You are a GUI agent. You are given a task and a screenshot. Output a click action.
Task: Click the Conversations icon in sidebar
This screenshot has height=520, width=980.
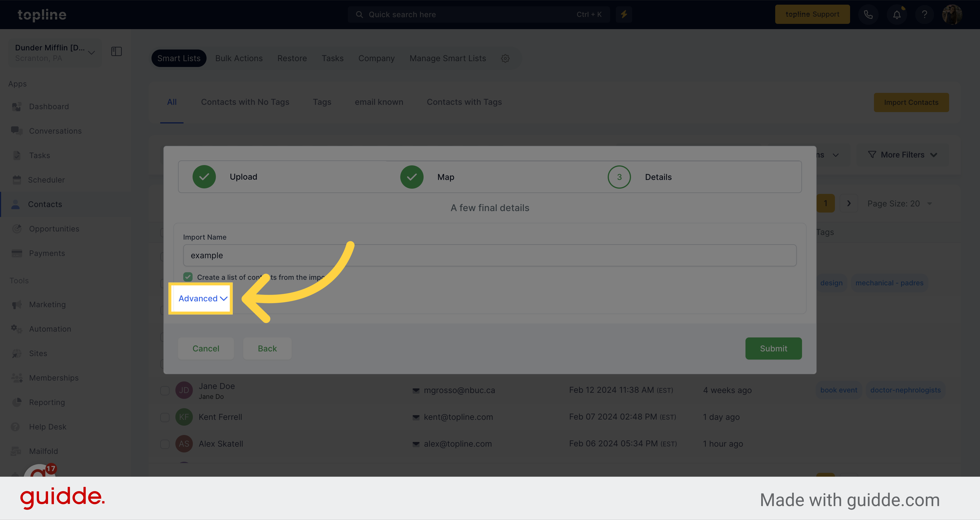tap(17, 130)
